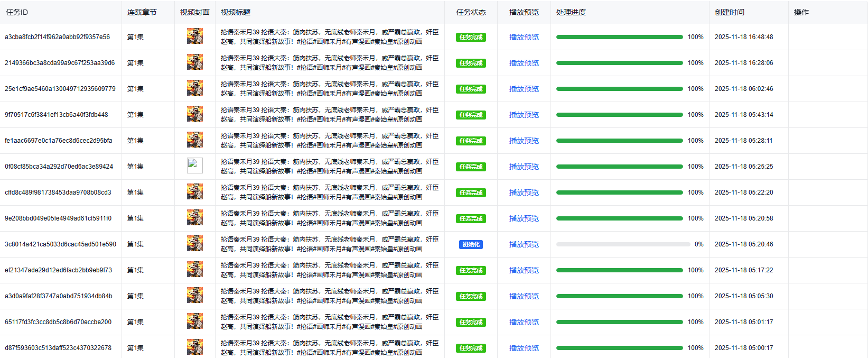Click cover thumbnail of the 初始化 task row

point(194,244)
